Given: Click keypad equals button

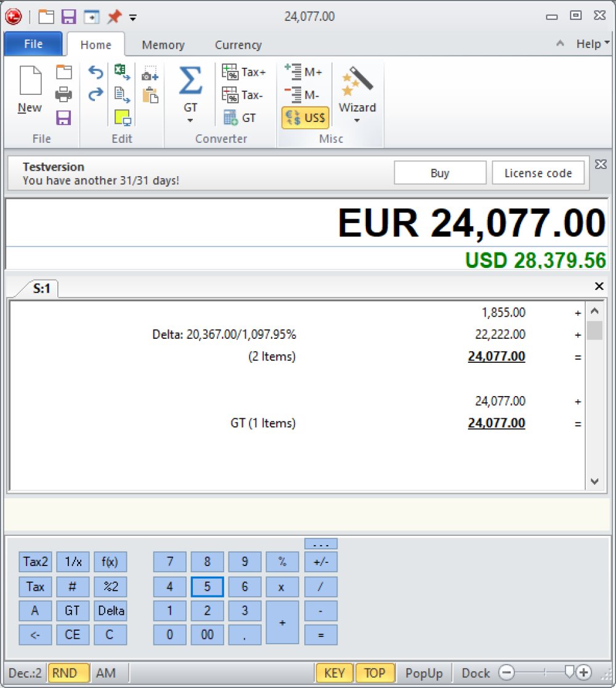Looking at the screenshot, I should coord(321,634).
